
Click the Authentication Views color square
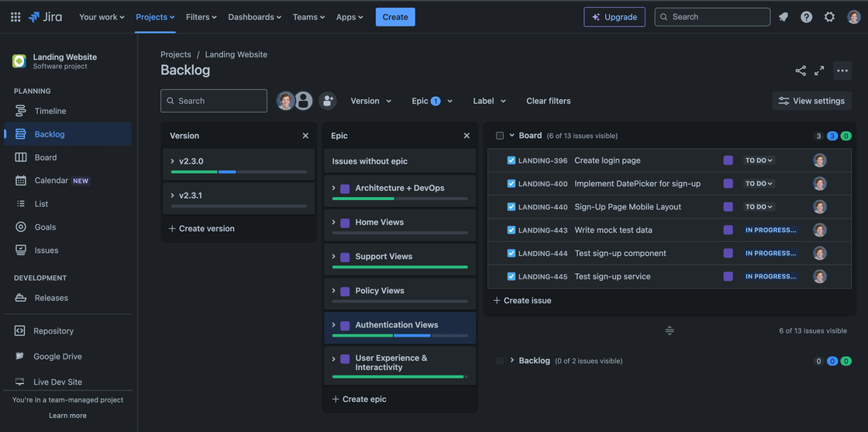point(345,326)
